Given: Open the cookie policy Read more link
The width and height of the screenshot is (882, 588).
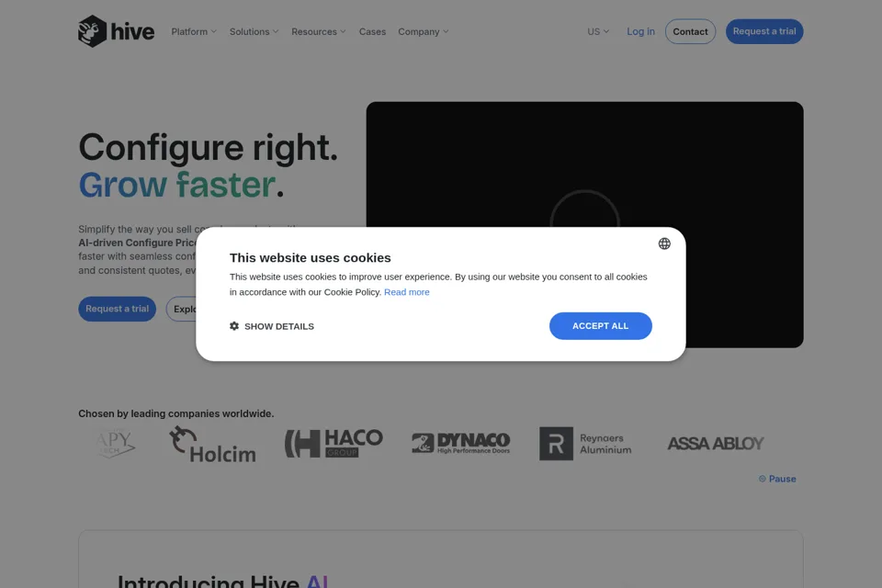Looking at the screenshot, I should 407,292.
